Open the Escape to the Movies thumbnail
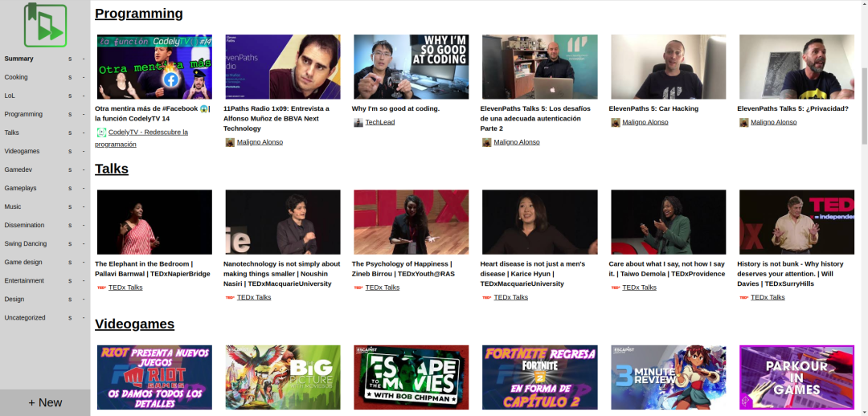This screenshot has width=868, height=416. [411, 377]
